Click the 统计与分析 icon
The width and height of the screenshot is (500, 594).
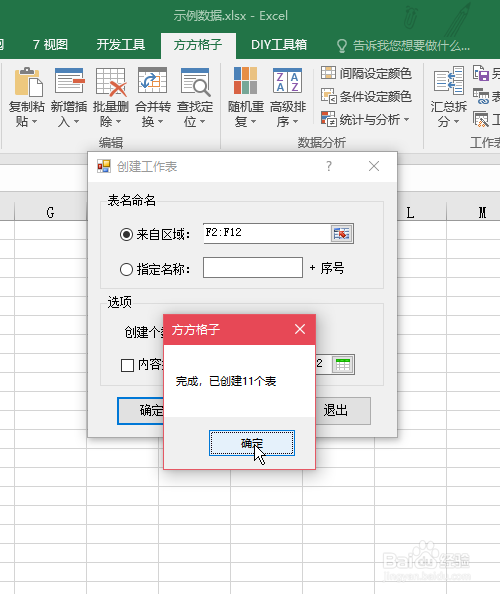(328, 119)
